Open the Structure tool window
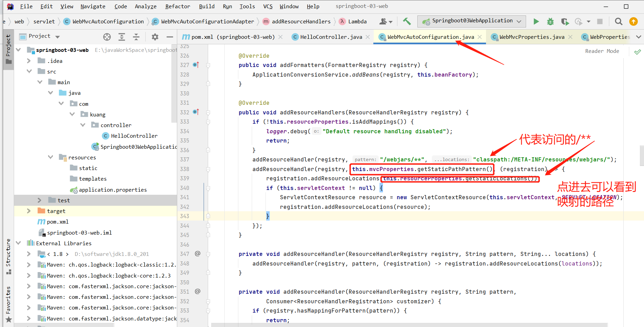This screenshot has width=644, height=327. tap(8, 256)
